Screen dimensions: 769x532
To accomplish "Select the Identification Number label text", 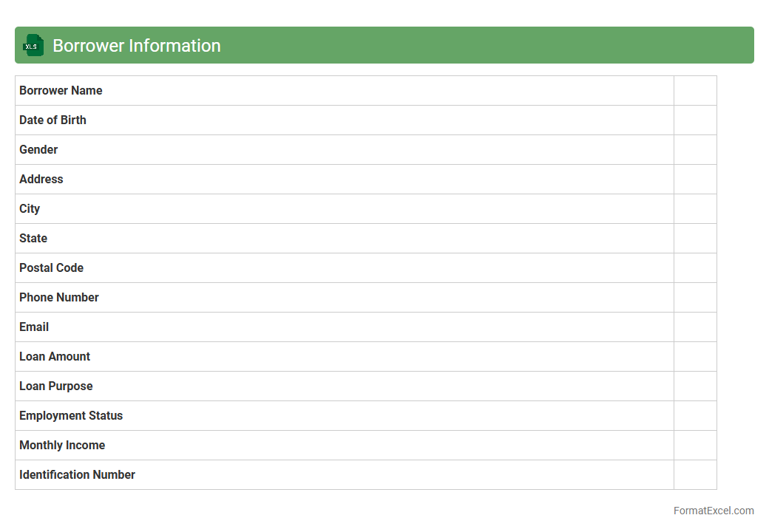I will coord(77,475).
